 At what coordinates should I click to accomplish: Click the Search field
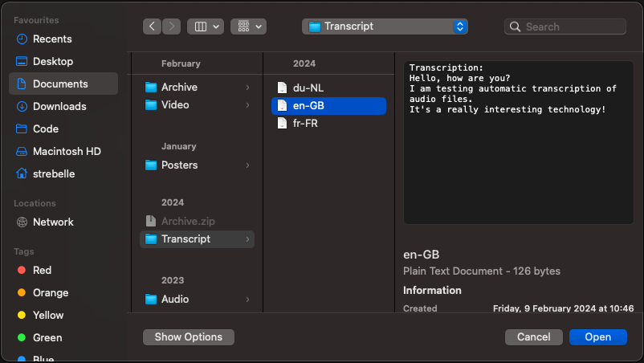[x=565, y=27]
